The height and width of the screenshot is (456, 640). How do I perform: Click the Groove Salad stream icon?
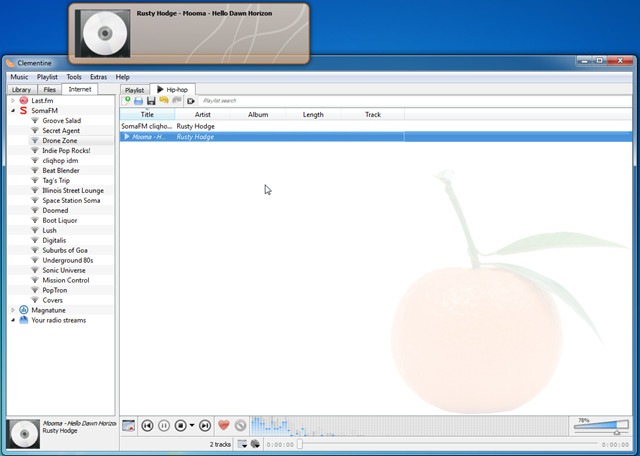(x=35, y=120)
